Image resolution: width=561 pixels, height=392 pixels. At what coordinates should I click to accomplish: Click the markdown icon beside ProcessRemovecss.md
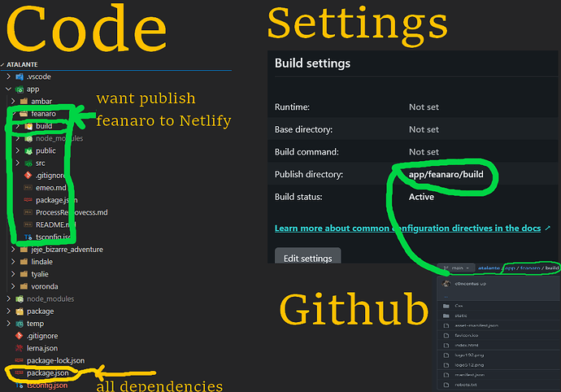pyautogui.click(x=28, y=212)
